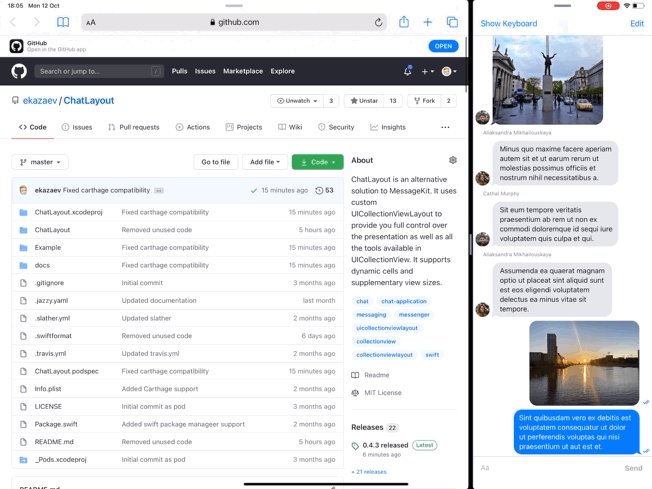Image resolution: width=652 pixels, height=489 pixels.
Task: Open GitHub notifications bell
Action: coord(408,71)
